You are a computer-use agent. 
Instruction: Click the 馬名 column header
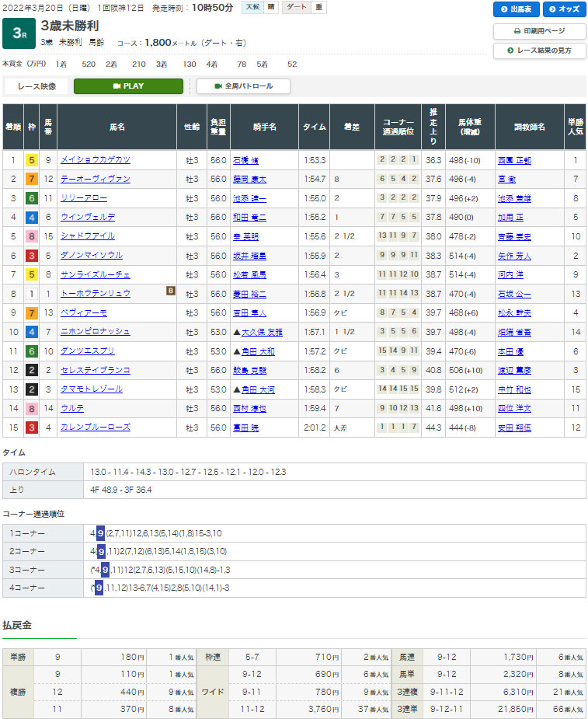coord(117,127)
